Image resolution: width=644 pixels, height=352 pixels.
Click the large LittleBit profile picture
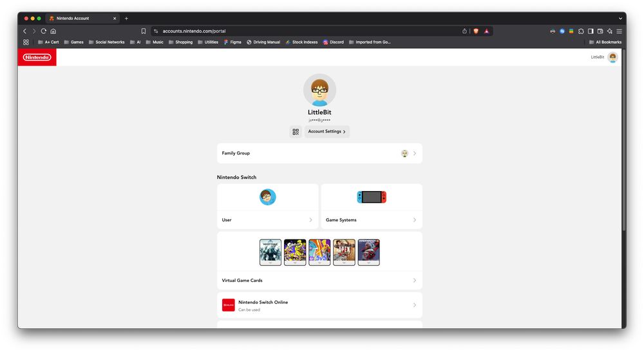(x=319, y=90)
